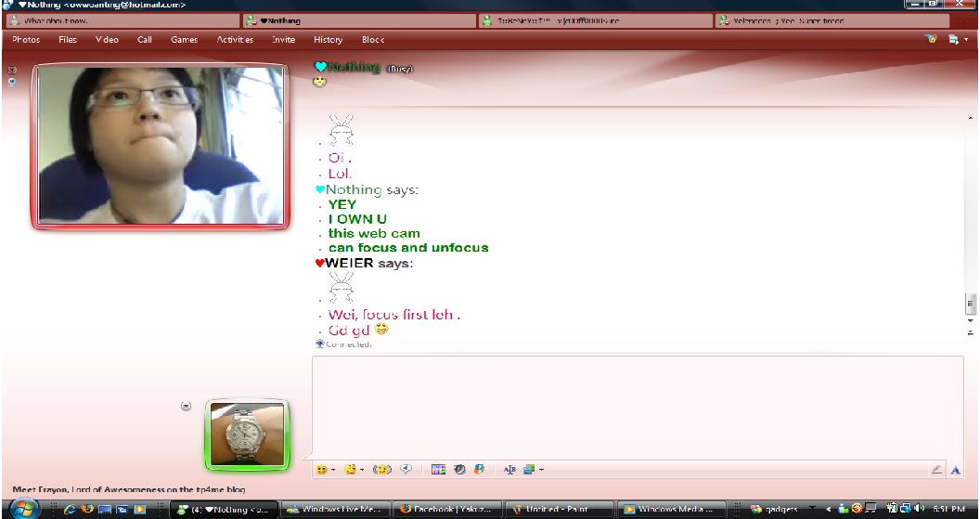Switch to handwriting mode pencil icon
Viewport: 980px width, 519px height.
936,470
